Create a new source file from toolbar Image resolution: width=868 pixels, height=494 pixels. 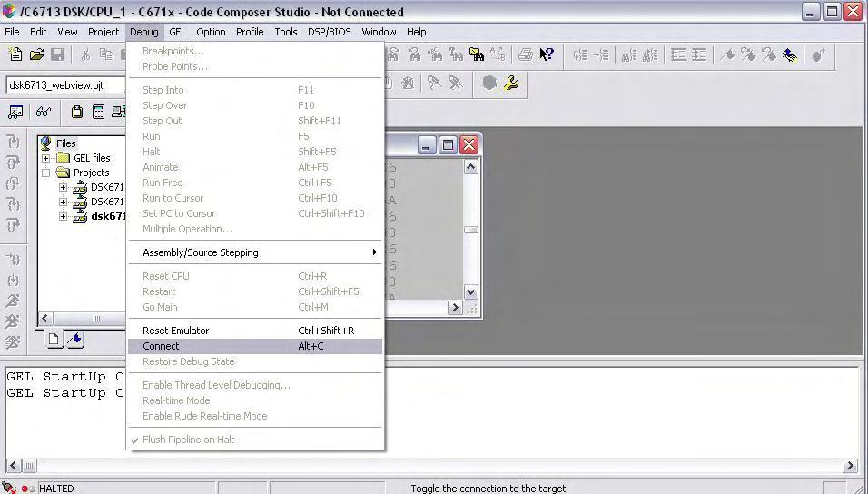click(15, 54)
